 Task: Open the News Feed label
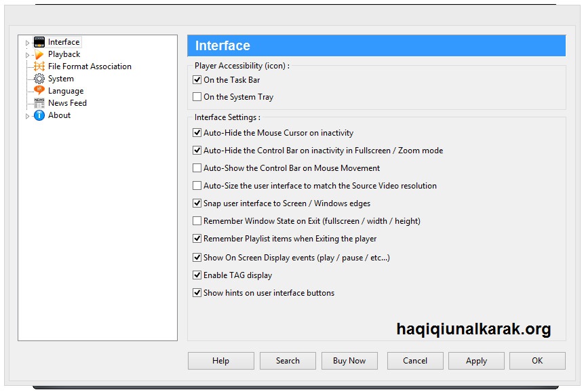point(67,102)
